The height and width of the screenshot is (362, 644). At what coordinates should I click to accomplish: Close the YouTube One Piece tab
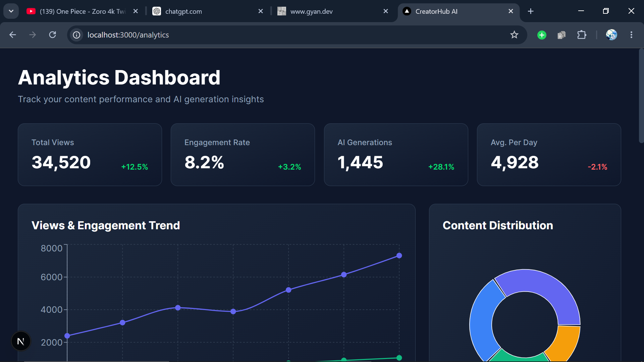[136, 11]
